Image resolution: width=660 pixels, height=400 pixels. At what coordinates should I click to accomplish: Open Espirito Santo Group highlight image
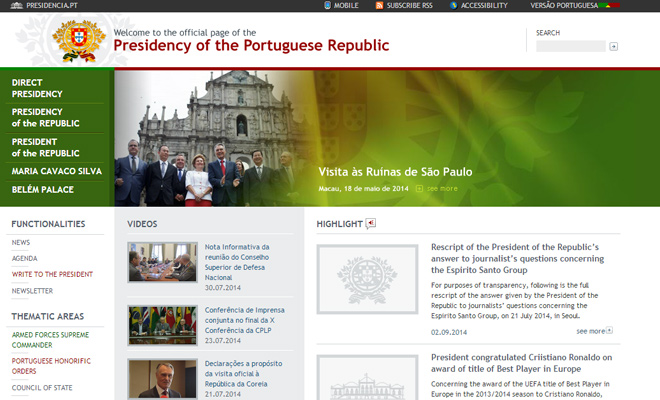(x=367, y=279)
